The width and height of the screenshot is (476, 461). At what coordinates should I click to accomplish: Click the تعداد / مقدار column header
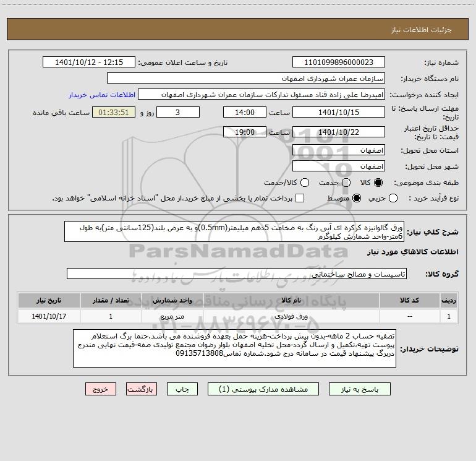coord(111,300)
